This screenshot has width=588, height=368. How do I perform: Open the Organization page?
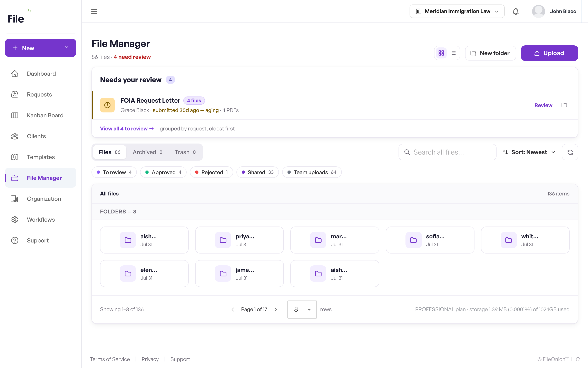pyautogui.click(x=41, y=199)
